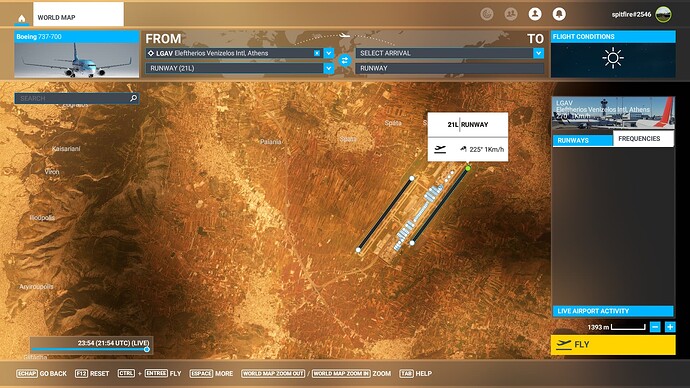Screen dimensions: 690x388
Task: Click the arrival Runway field
Action: 450,68
